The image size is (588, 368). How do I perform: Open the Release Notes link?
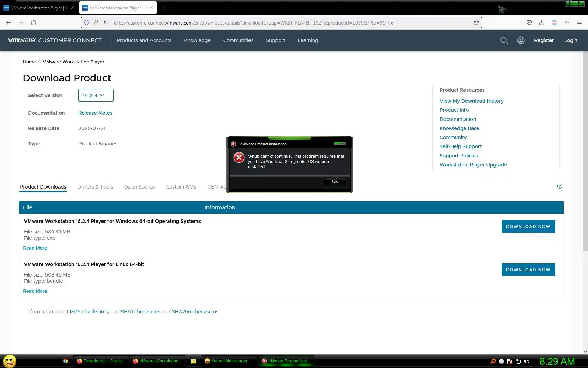tap(95, 113)
